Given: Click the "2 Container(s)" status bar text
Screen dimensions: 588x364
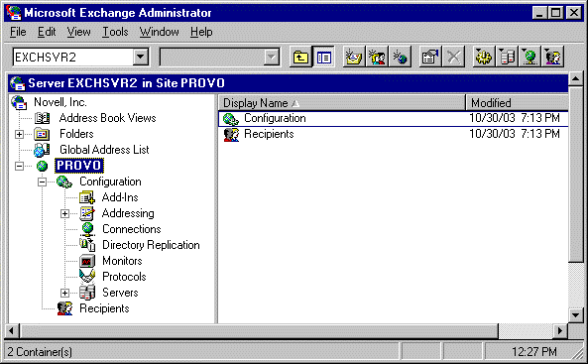Looking at the screenshot, I should [40, 352].
